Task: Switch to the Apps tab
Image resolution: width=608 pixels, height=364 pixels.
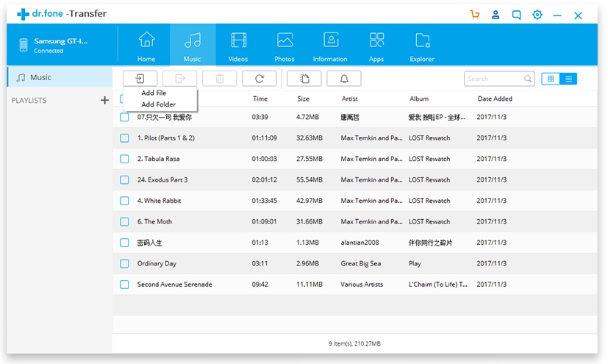Action: click(376, 45)
